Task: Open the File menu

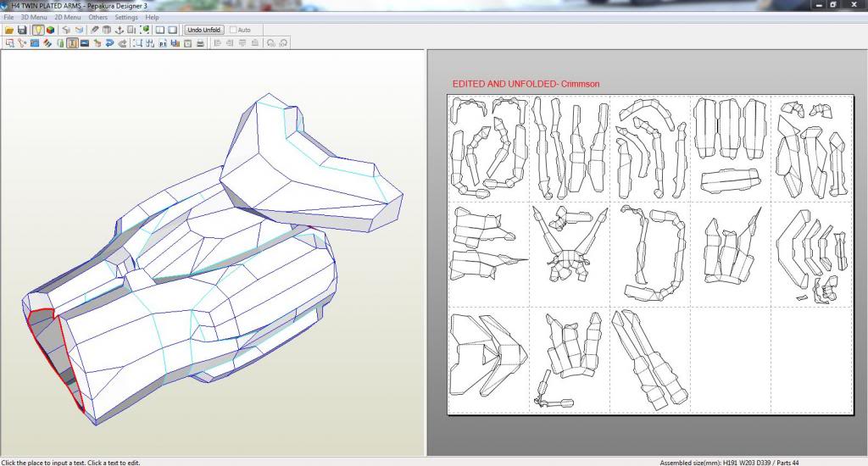Action: pos(8,17)
